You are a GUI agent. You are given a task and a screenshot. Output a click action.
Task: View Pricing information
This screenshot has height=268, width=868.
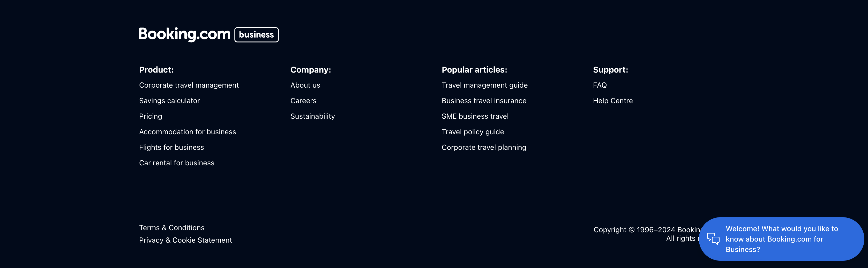tap(150, 116)
